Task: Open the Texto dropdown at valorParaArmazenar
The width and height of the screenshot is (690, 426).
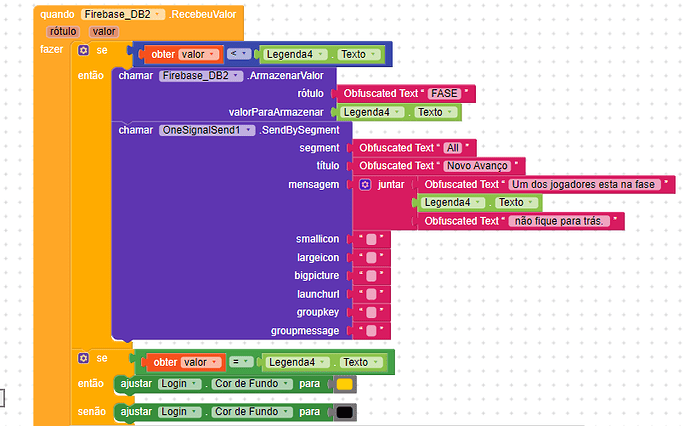Action: click(436, 113)
